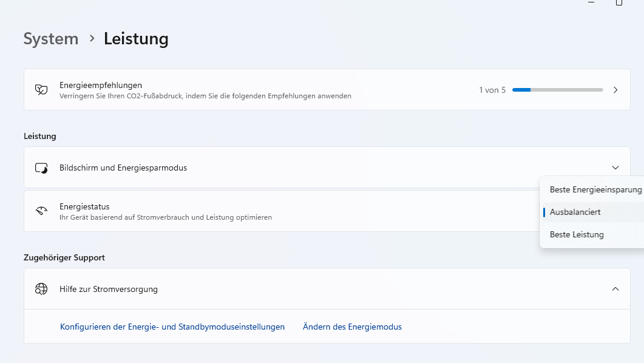Click the leaf icon beside Energieempfehlungen

coord(41,90)
